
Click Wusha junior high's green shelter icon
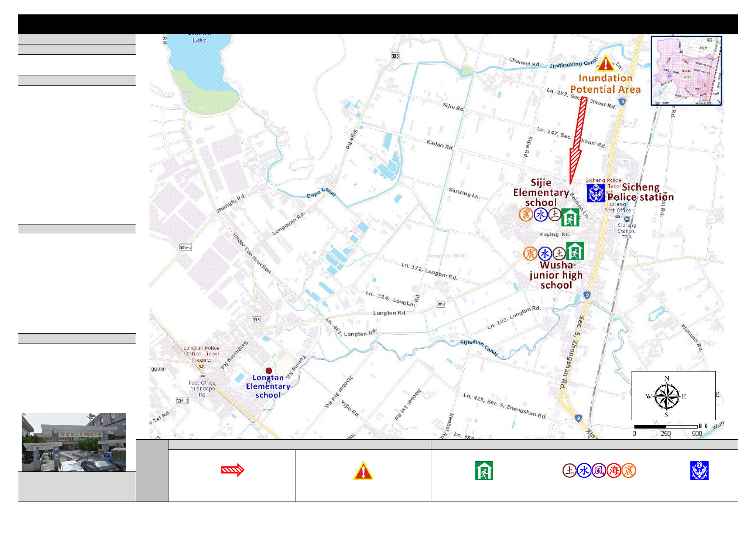(575, 250)
